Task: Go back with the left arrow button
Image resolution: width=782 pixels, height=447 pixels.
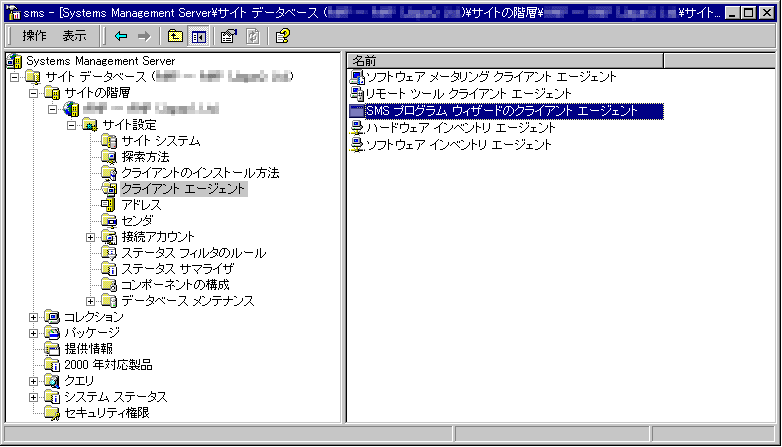Action: pos(121,36)
